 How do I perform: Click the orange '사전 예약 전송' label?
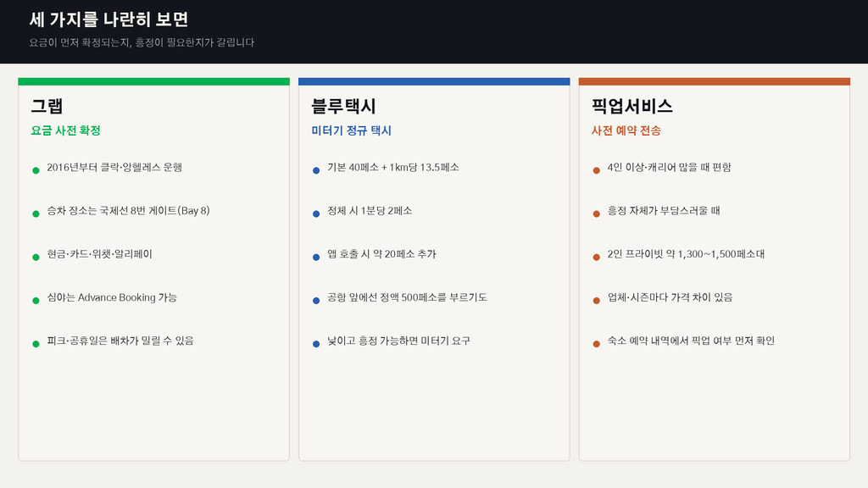[626, 130]
